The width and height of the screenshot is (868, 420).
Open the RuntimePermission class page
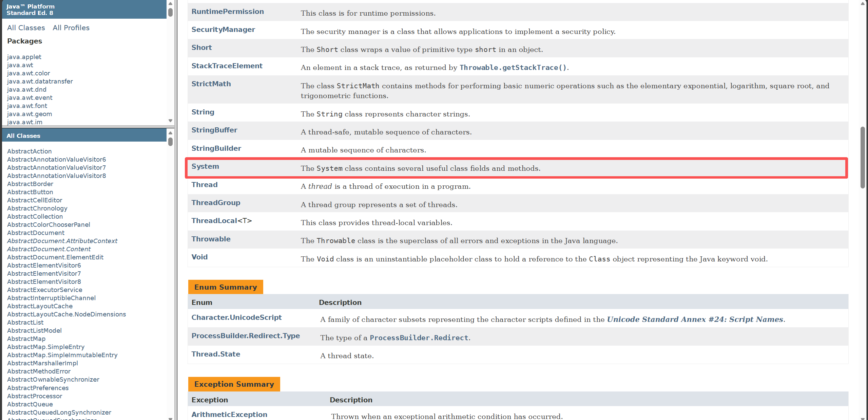click(x=228, y=12)
